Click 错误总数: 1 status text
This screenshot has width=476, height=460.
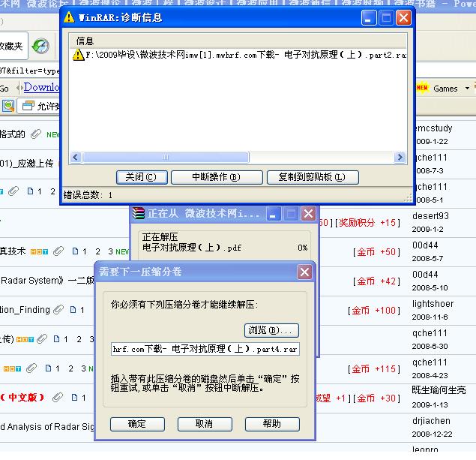tap(88, 195)
